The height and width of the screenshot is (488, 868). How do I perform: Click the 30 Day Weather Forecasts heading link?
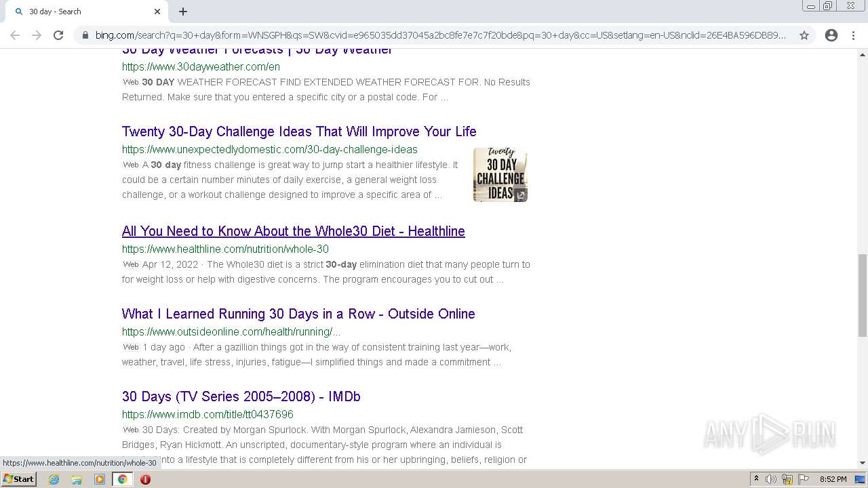click(257, 51)
